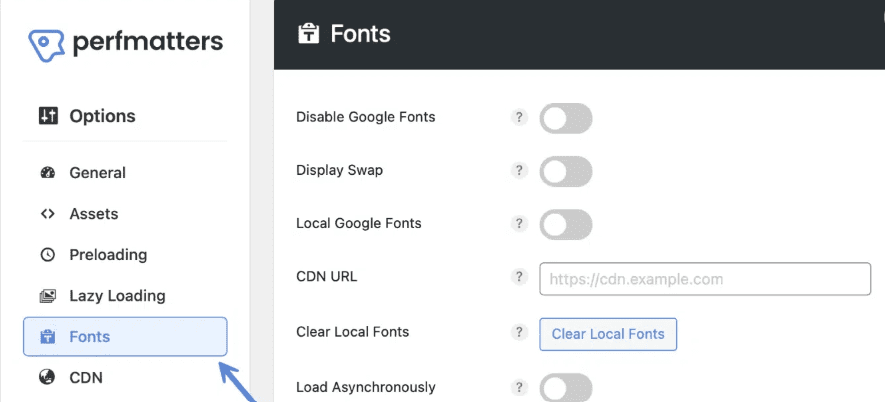Viewport: 885px width, 402px height.
Task: Open help tooltip for Disable Google Fonts
Action: tap(519, 117)
